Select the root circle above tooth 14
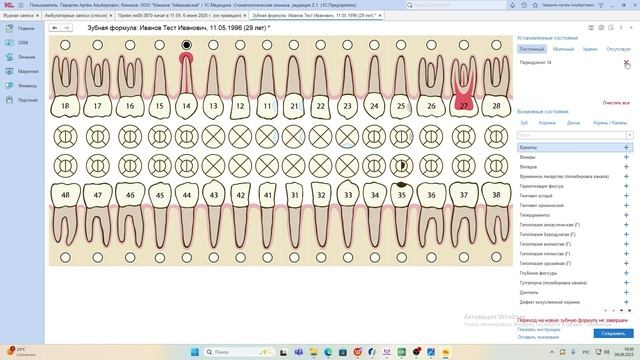This screenshot has height=360, width=640. pos(186,45)
